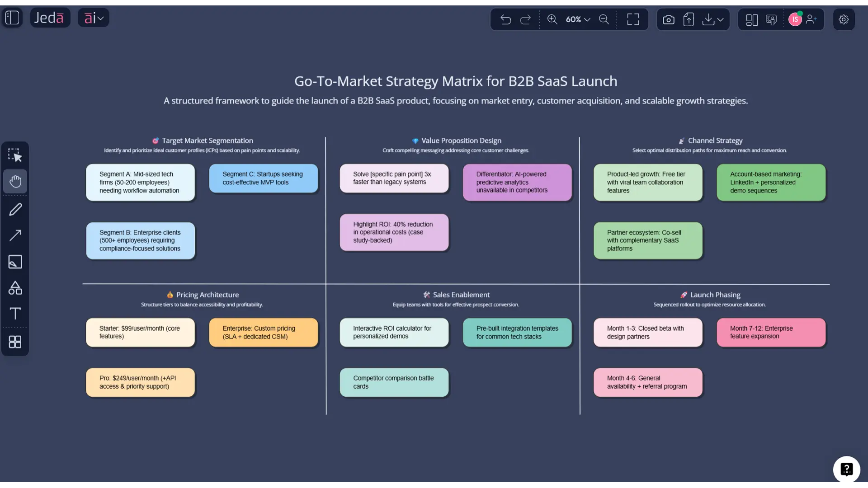Select the Text tool
The image size is (868, 488).
point(15,314)
